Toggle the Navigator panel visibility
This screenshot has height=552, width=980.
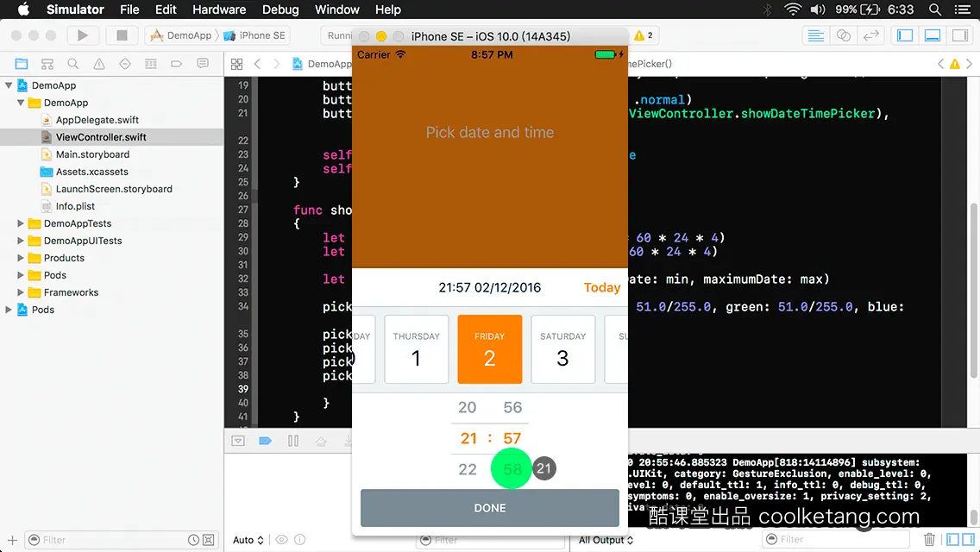tap(905, 35)
